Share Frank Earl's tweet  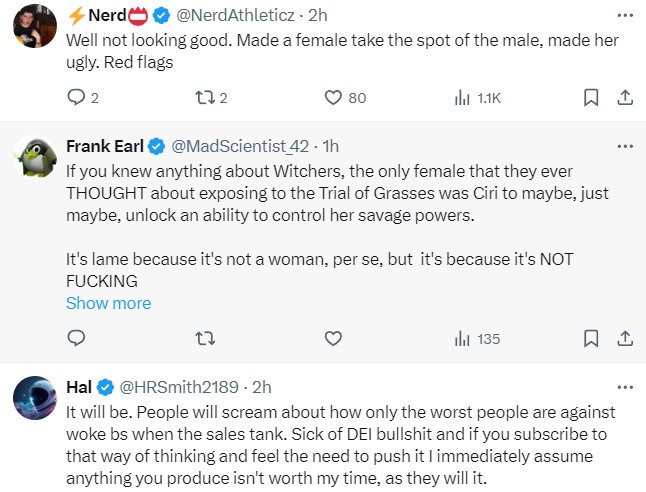click(x=625, y=338)
